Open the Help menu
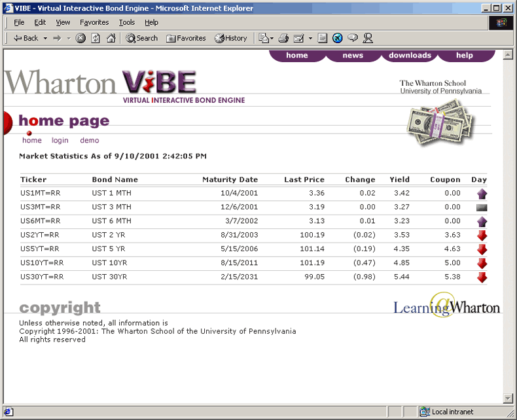 tap(151, 22)
